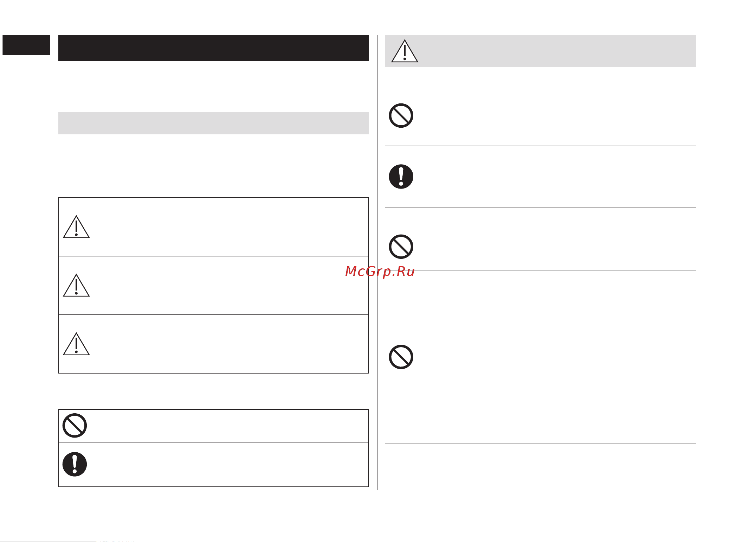Click the row beside lower-left exclamation icon
Image resolution: width=756 pixels, height=542 pixels.
(214, 465)
